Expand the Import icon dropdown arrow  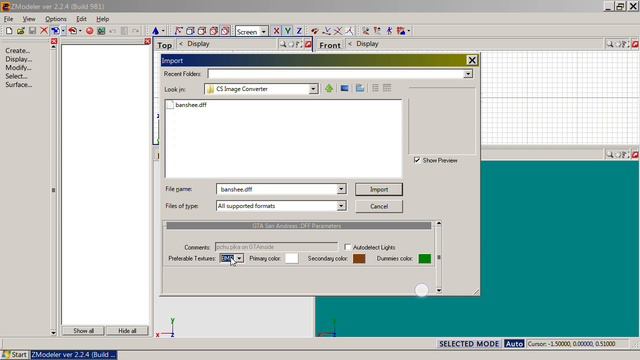click(63, 31)
